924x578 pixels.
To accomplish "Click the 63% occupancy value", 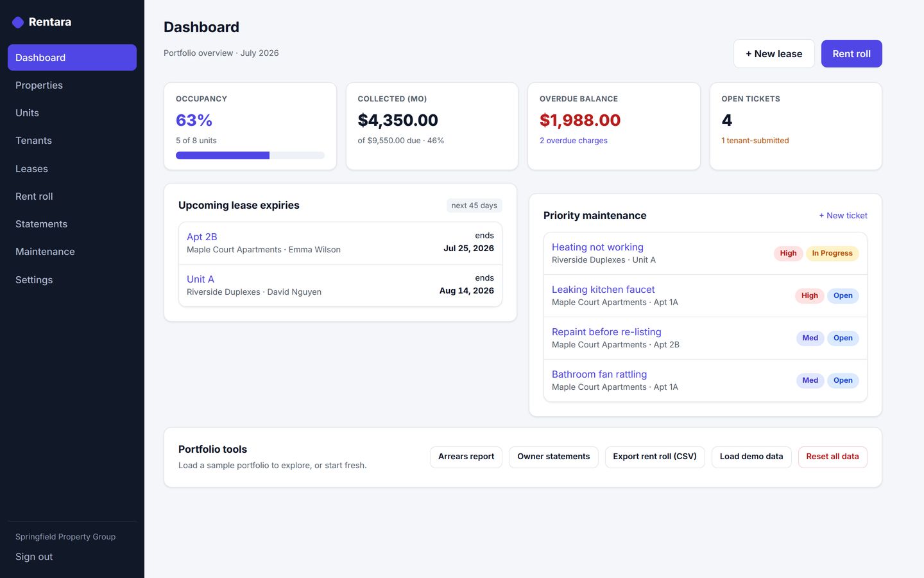I will coord(194,120).
